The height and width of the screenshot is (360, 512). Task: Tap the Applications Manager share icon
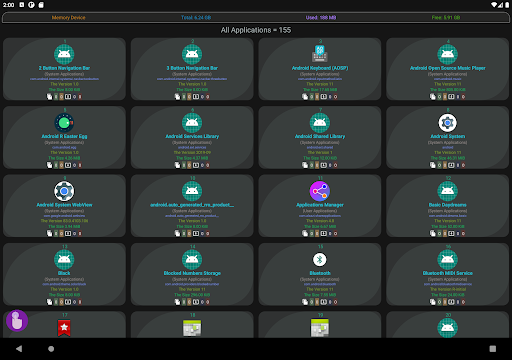[x=320, y=191]
